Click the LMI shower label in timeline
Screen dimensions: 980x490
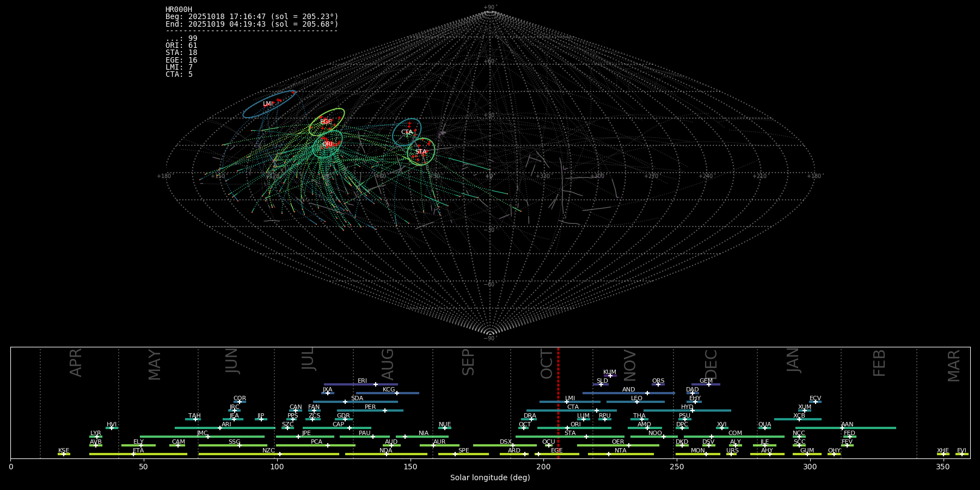[570, 399]
